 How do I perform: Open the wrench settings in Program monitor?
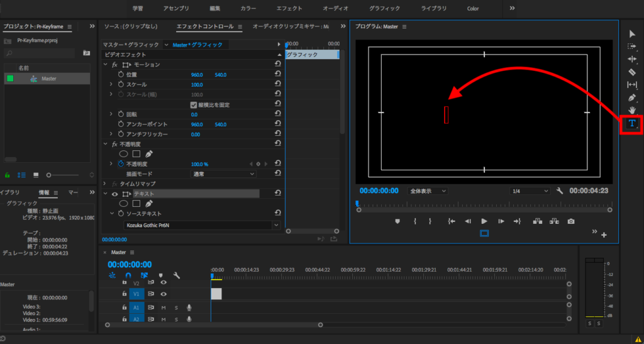point(559,191)
